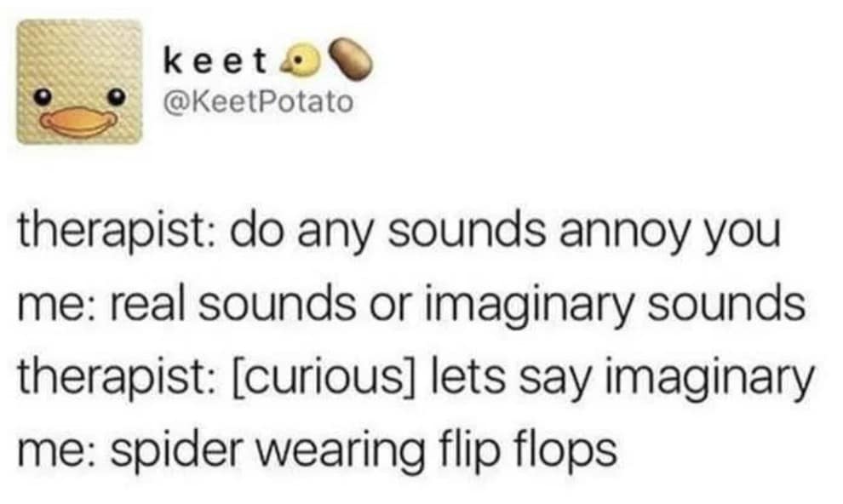The width and height of the screenshot is (843, 504).
Task: Select the first line about annoying sounds
Action: (399, 234)
